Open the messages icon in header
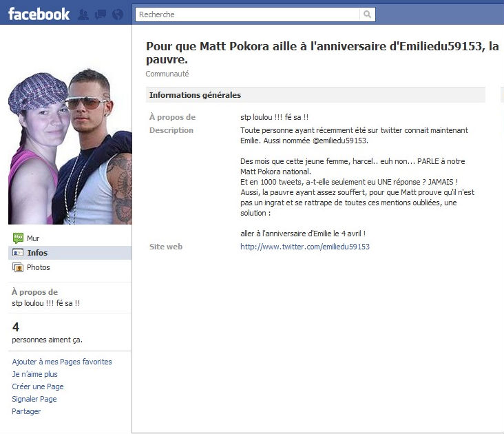Image resolution: width=504 pixels, height=434 pixels. 101,14
